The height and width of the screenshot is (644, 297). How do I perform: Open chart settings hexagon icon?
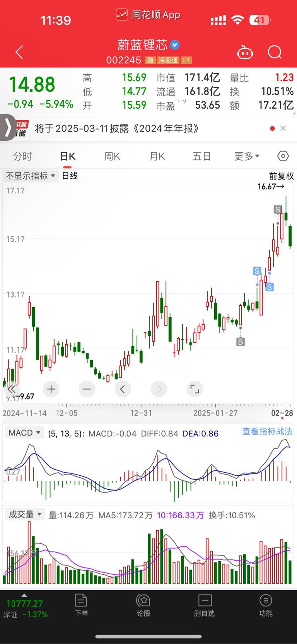pos(283,156)
